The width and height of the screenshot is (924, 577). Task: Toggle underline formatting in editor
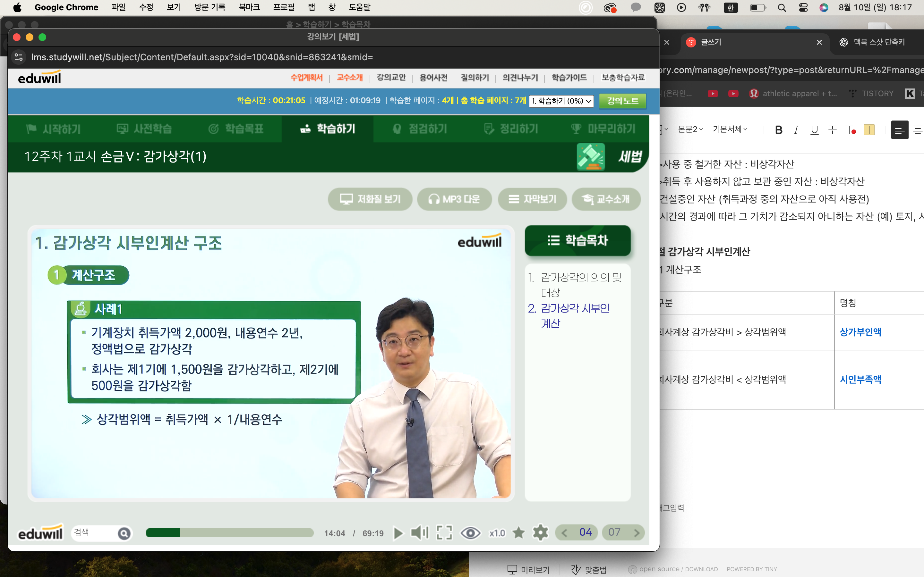click(x=814, y=130)
